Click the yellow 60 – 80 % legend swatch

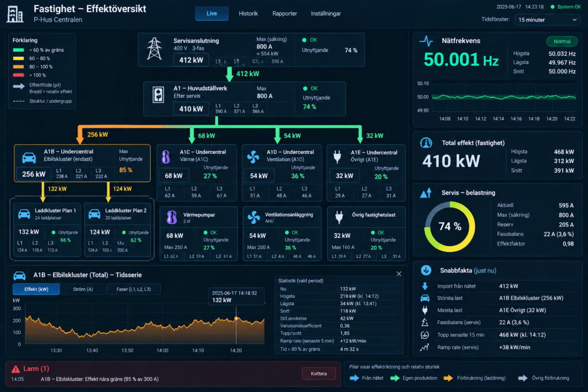pos(18,59)
